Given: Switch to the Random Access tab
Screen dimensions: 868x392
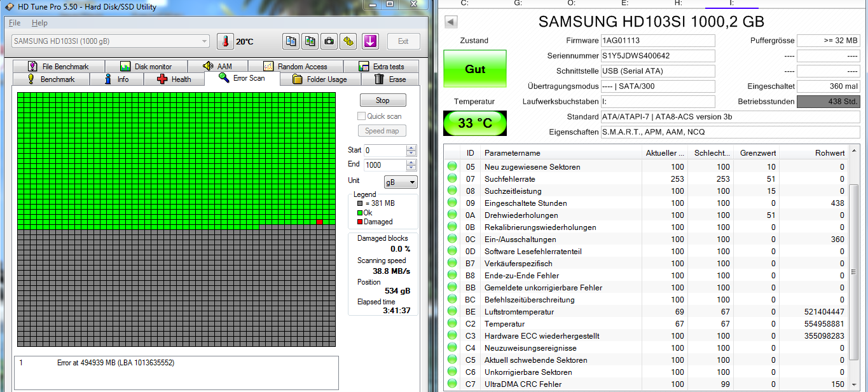Looking at the screenshot, I should click(296, 67).
